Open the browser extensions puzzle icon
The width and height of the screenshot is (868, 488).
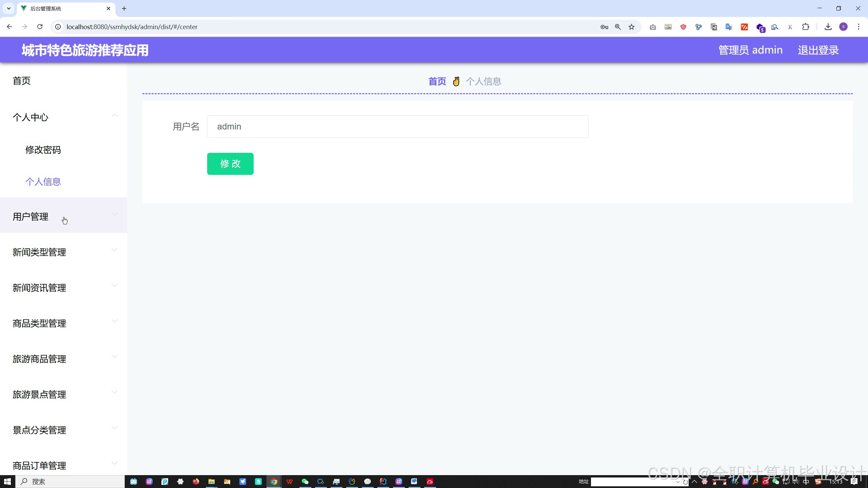click(x=806, y=27)
